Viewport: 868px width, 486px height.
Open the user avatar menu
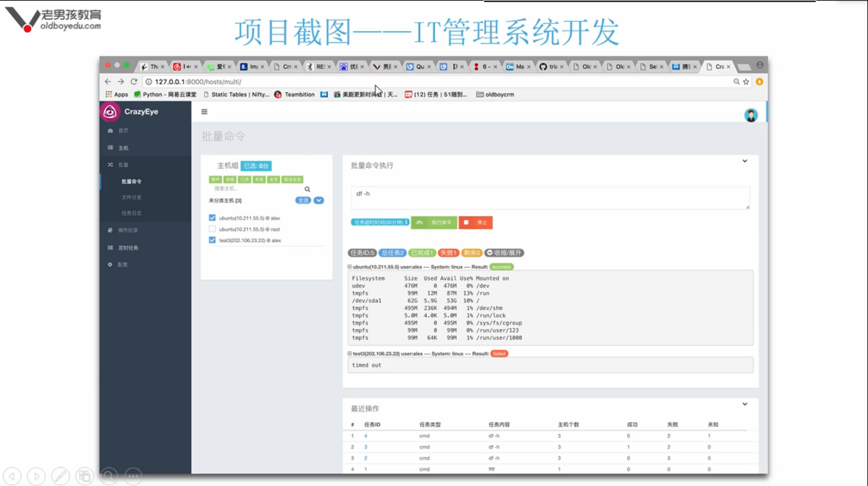click(x=751, y=114)
